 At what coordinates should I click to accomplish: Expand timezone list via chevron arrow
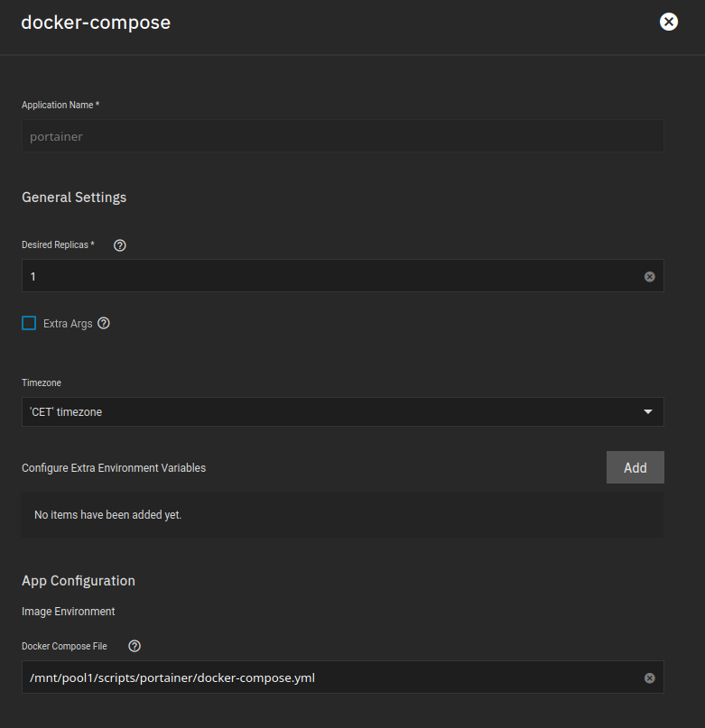click(x=648, y=411)
